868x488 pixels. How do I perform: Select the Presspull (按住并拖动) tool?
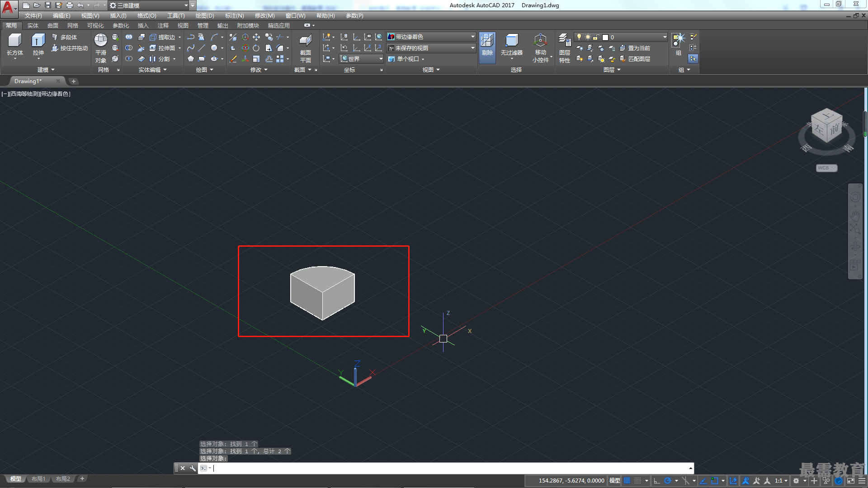[x=70, y=48]
